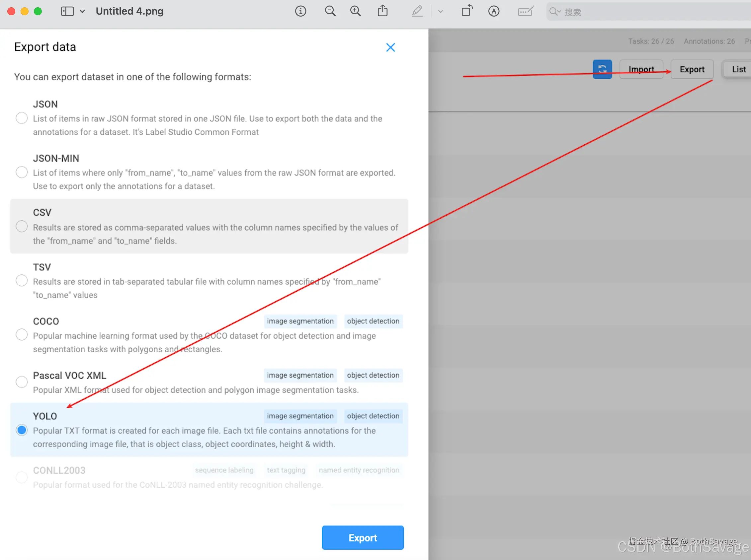Click the Rotate icon in toolbar

467,11
